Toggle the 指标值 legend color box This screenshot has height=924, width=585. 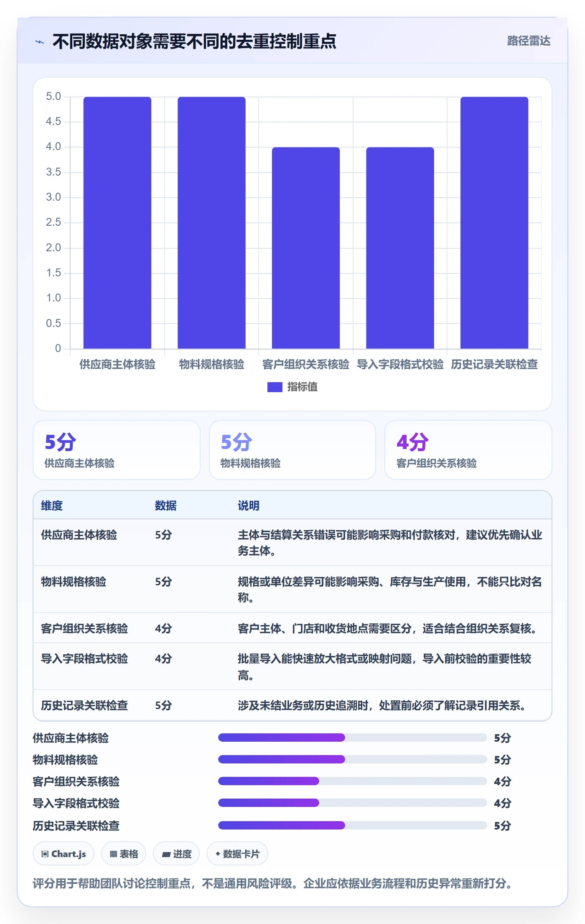tap(275, 387)
